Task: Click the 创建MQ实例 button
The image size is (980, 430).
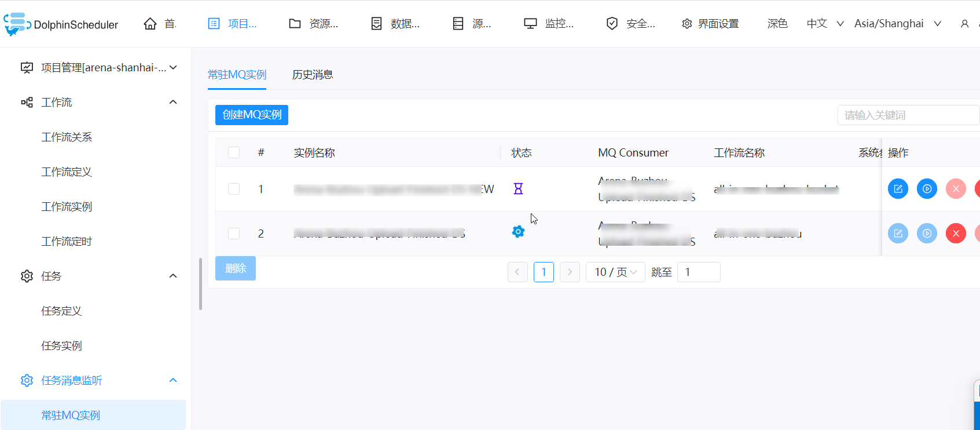Action: pyautogui.click(x=252, y=115)
